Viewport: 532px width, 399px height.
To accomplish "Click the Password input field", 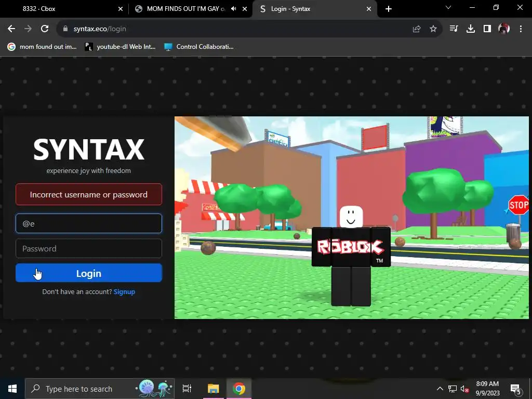I will [x=89, y=249].
